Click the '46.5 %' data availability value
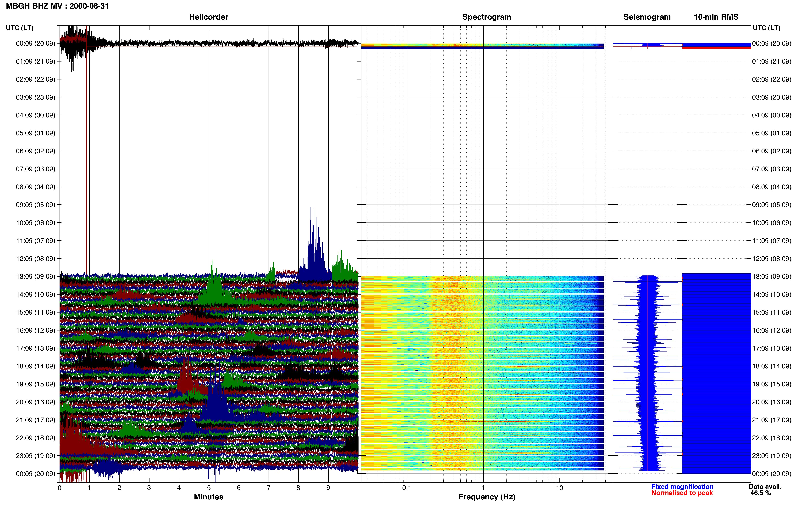Image resolution: width=812 pixels, height=508 pixels. [761, 493]
